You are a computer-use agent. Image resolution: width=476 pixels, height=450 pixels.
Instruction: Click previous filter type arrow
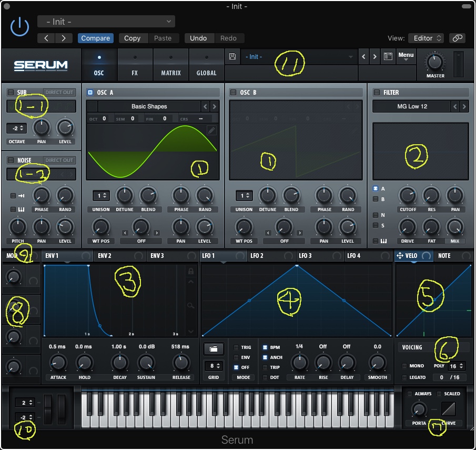point(455,106)
